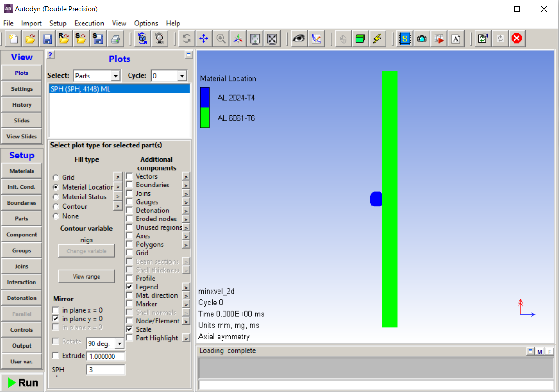Click the red Stop X icon
This screenshot has height=392, width=559.
(x=517, y=39)
